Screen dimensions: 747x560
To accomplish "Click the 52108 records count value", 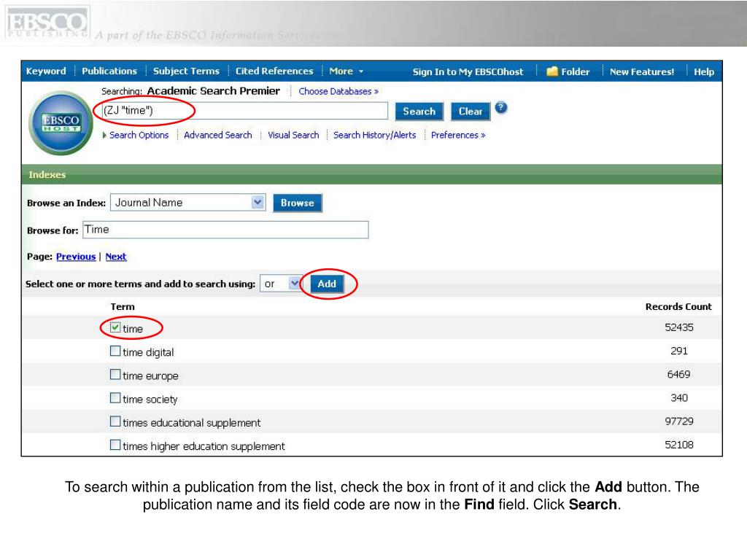I will (x=679, y=445).
